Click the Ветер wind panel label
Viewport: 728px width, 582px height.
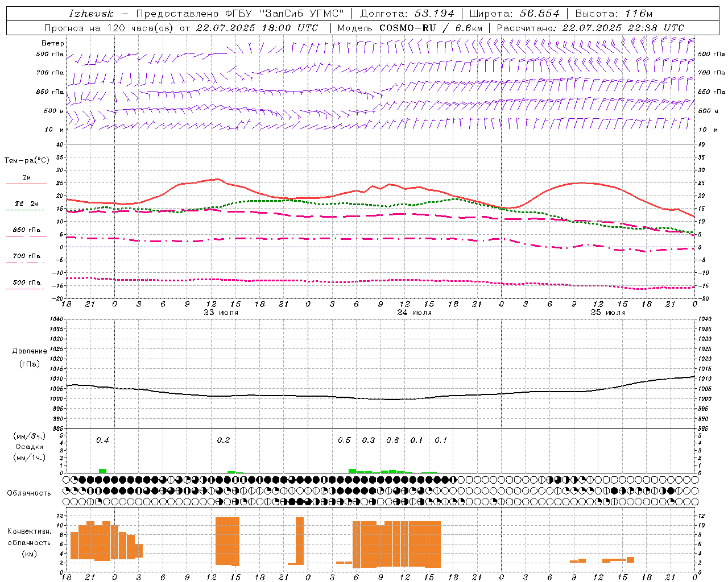[53, 43]
